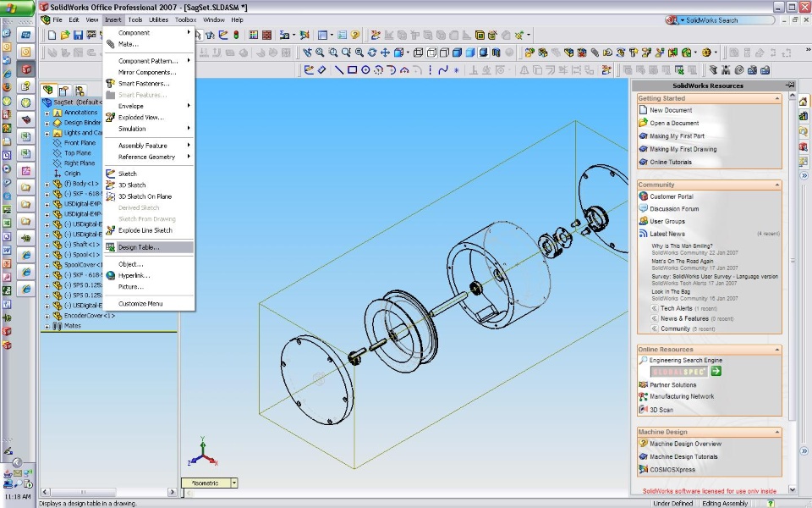Viewport: 812px width, 508px height.
Task: Open the View Orientation dropdown arrow
Action: click(x=408, y=52)
